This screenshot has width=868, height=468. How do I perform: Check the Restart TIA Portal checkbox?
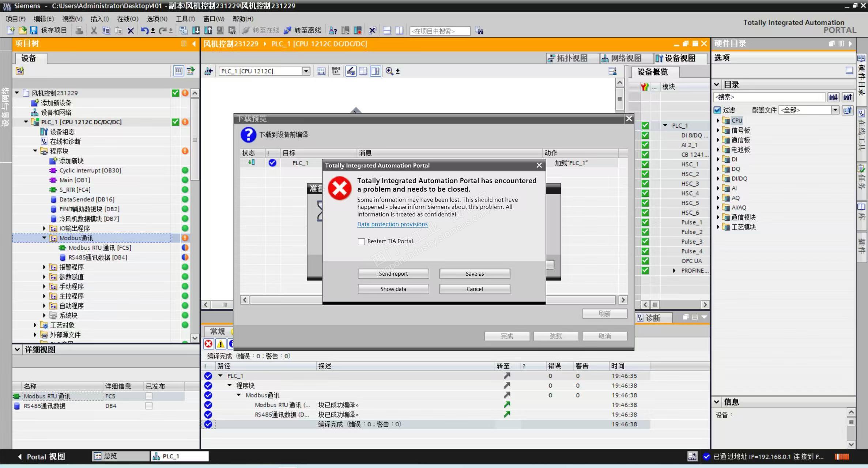click(361, 242)
